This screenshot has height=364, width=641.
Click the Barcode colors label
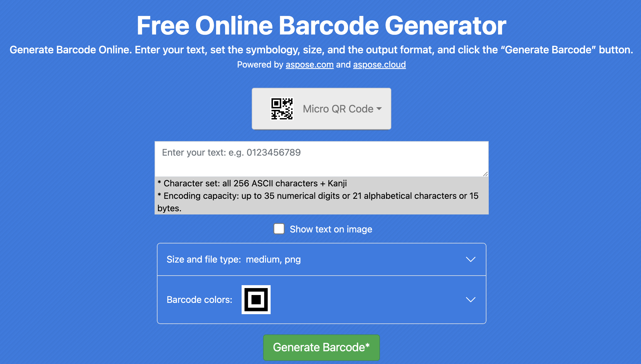point(199,300)
